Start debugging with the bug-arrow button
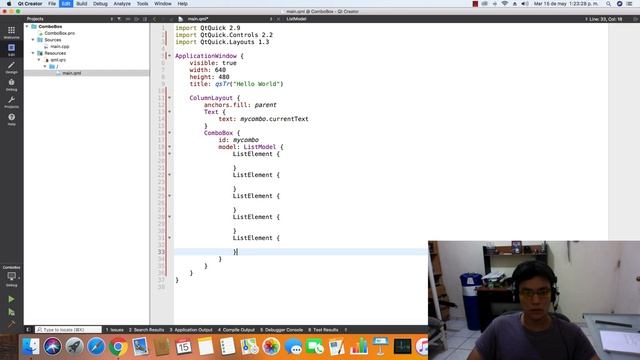Image resolution: width=640 pixels, height=360 pixels. click(x=11, y=312)
